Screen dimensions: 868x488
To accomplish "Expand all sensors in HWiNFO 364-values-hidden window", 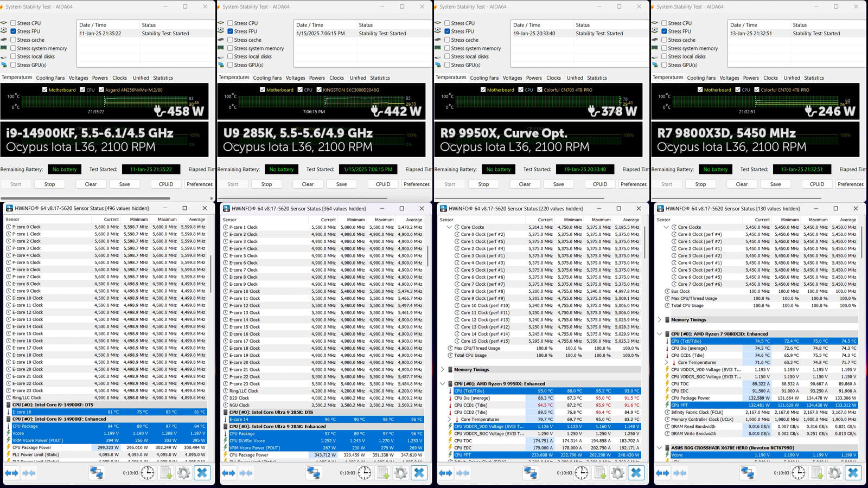I will 228,473.
